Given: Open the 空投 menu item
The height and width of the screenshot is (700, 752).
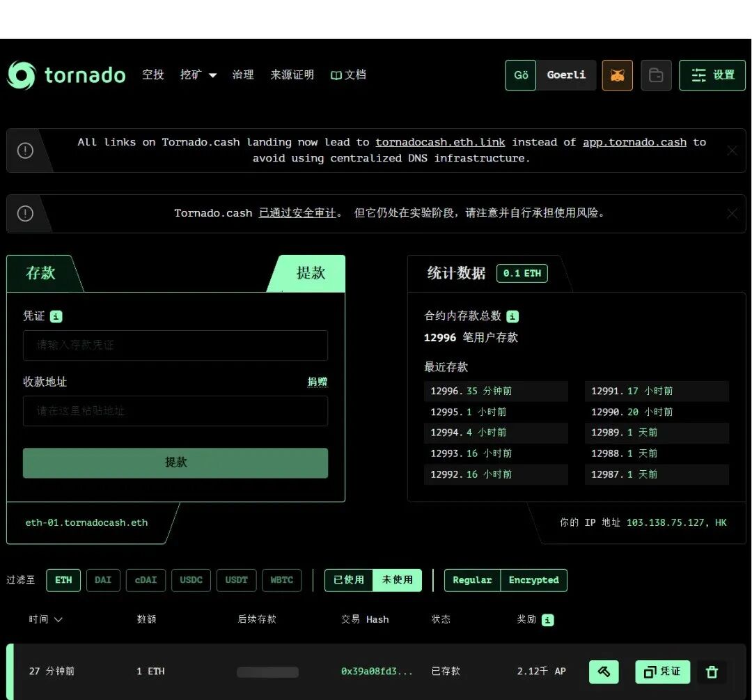Looking at the screenshot, I should tap(153, 75).
